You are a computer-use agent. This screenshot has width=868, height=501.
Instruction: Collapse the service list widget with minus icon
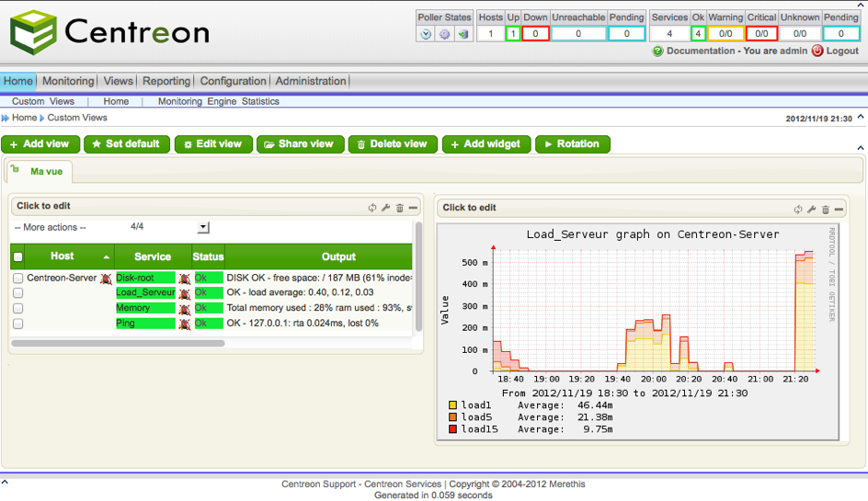tap(413, 208)
